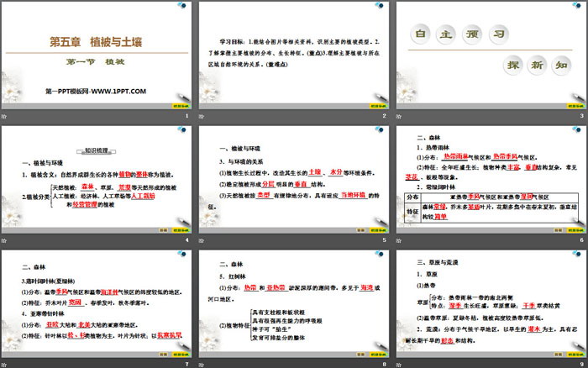Click the 知识梳理 label on slide 4
The image size is (588, 368).
(97, 150)
